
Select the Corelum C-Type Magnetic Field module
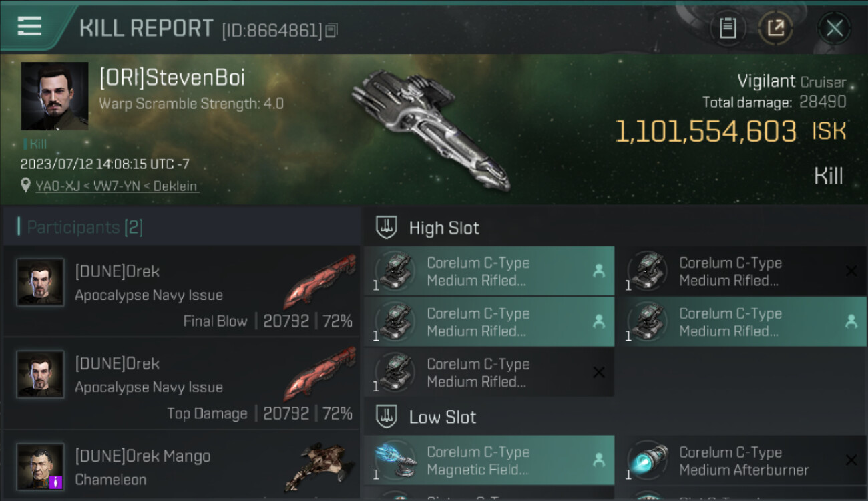[x=489, y=460]
